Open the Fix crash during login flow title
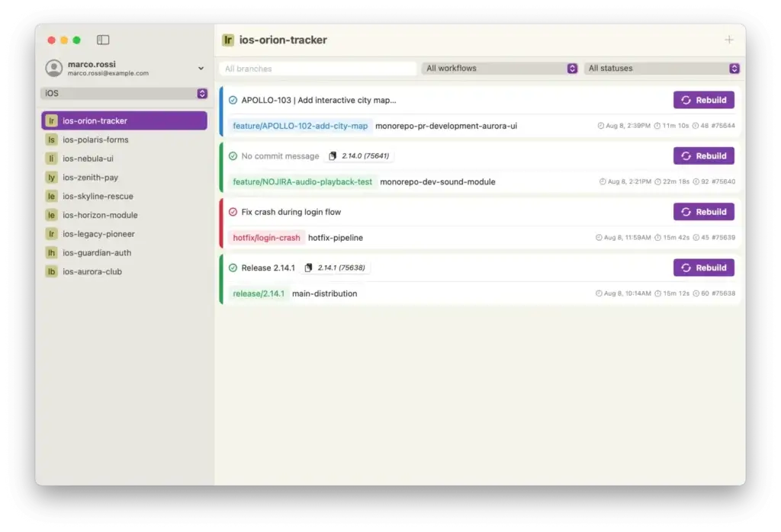This screenshot has height=532, width=781. click(x=291, y=212)
